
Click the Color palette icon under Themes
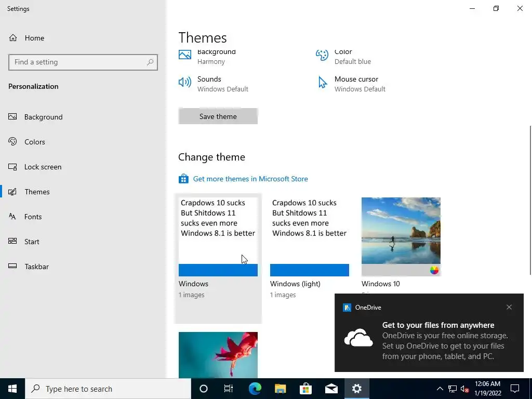322,55
